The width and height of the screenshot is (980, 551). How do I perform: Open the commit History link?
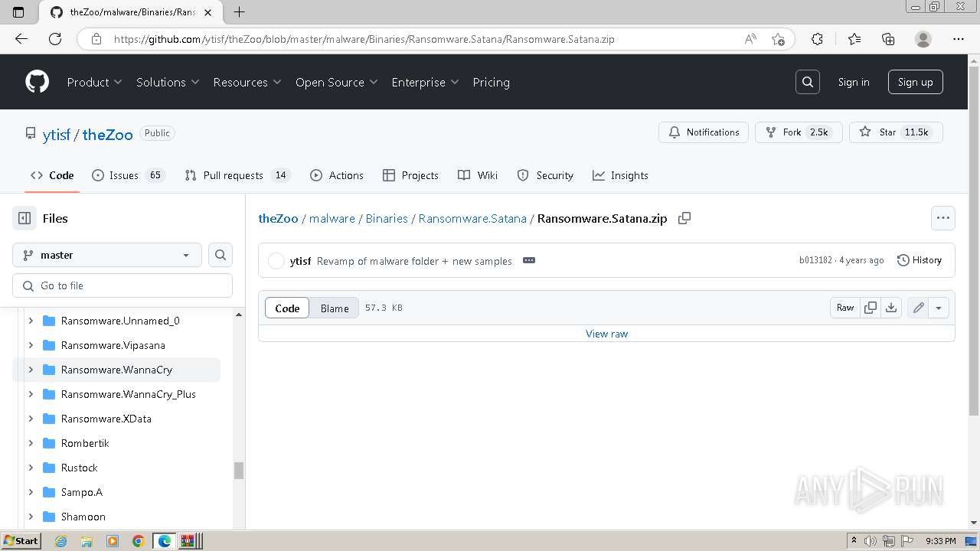click(x=919, y=260)
